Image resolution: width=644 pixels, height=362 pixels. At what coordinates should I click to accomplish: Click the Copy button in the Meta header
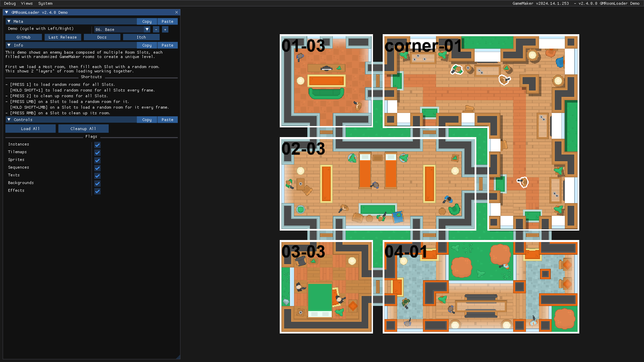pos(147,21)
